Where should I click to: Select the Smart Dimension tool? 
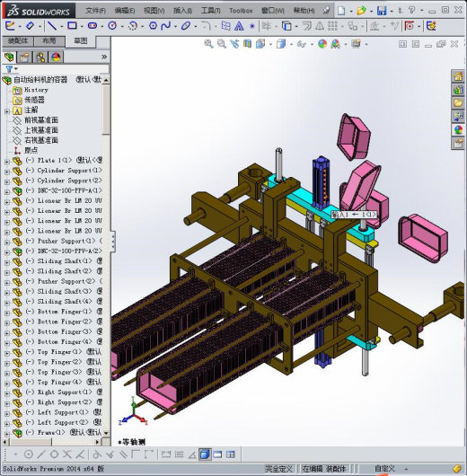(30, 26)
